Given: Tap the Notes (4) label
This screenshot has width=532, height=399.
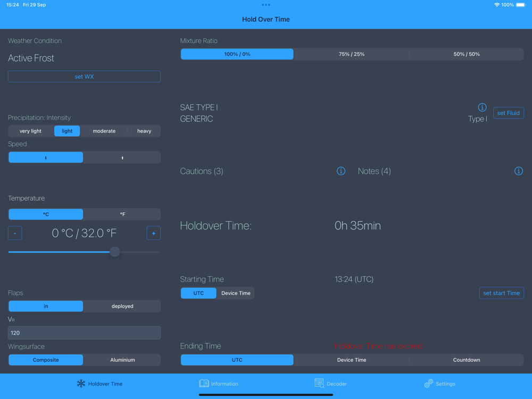Looking at the screenshot, I should [x=374, y=171].
